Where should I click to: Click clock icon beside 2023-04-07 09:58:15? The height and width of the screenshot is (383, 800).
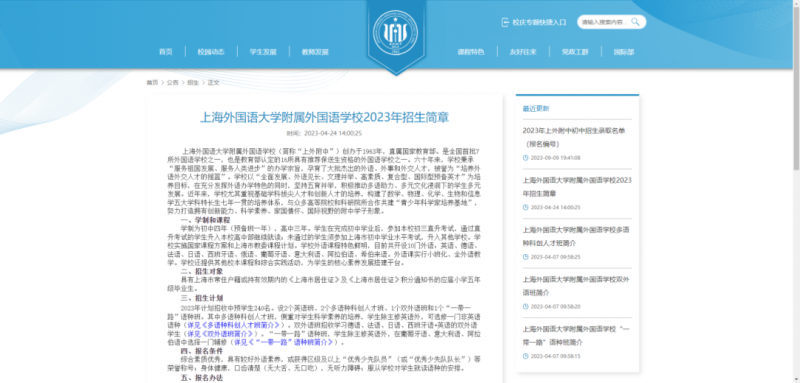(526, 356)
